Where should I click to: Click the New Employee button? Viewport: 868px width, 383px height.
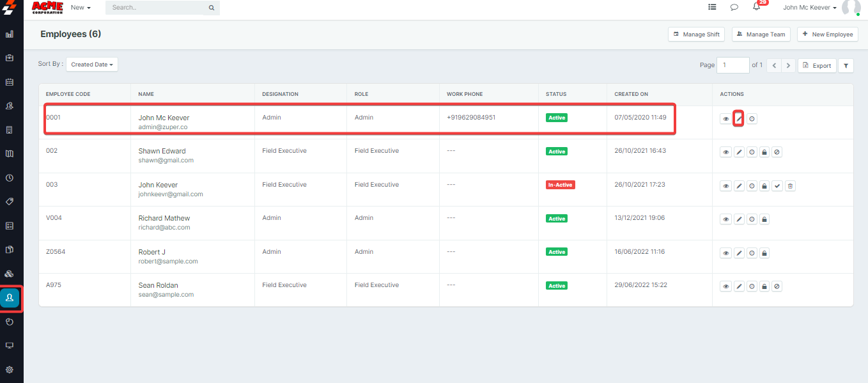827,35
